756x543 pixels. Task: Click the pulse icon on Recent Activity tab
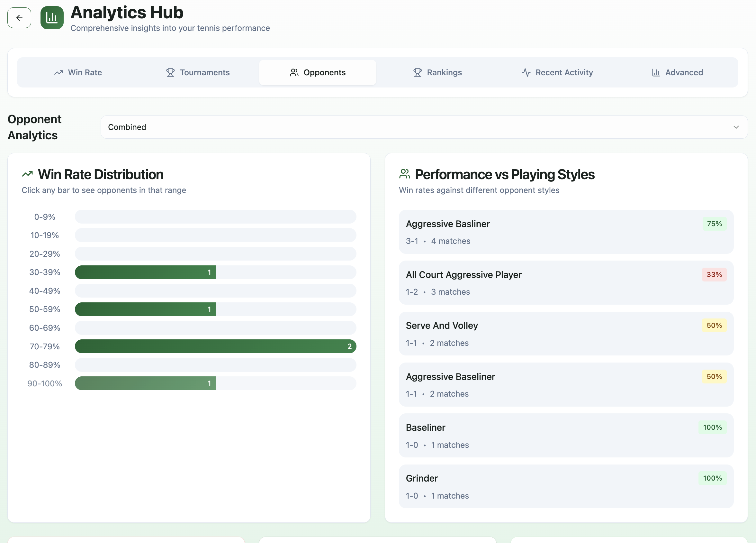[x=526, y=72]
